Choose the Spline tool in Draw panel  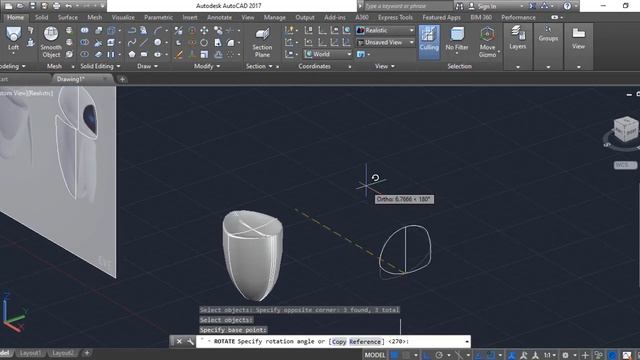pos(131,42)
